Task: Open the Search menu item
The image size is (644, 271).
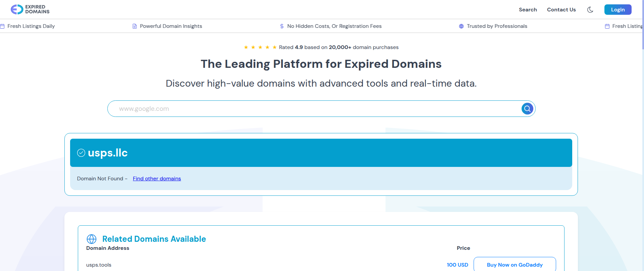Action: (x=528, y=10)
